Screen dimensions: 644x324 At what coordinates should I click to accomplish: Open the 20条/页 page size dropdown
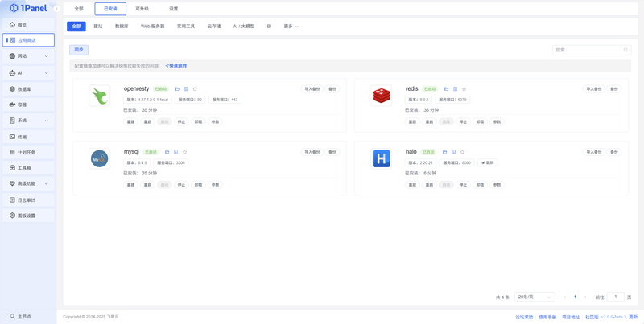coord(535,297)
